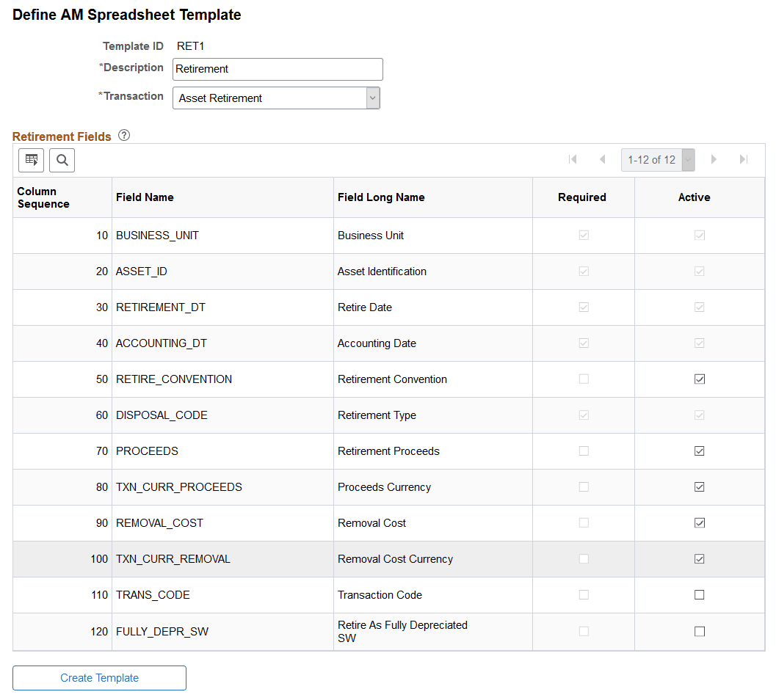This screenshot has height=700, width=776.
Task: Jump to the first page of rows
Action: pyautogui.click(x=573, y=159)
